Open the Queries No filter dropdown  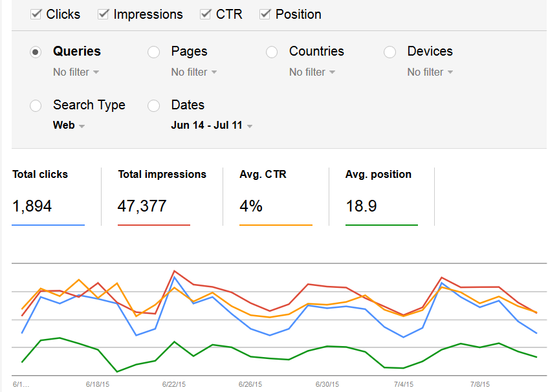click(76, 72)
